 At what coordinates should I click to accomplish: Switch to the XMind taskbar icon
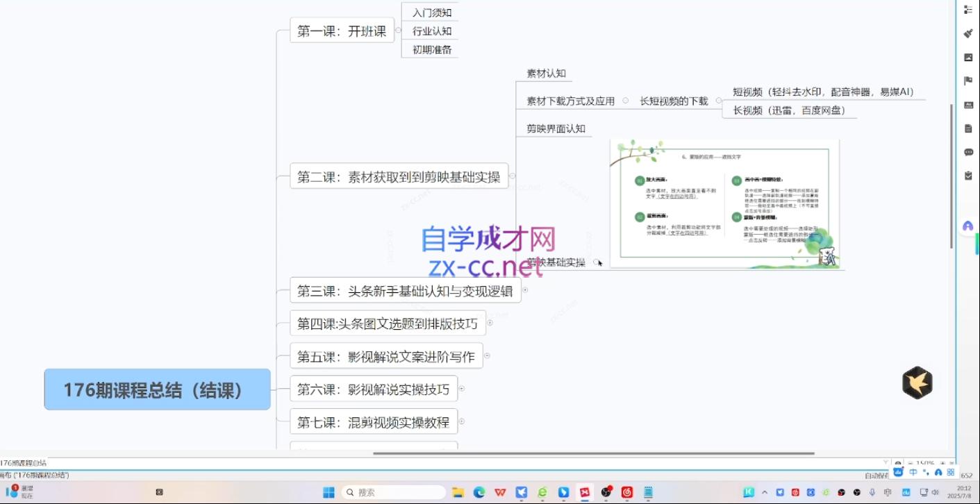pos(585,492)
